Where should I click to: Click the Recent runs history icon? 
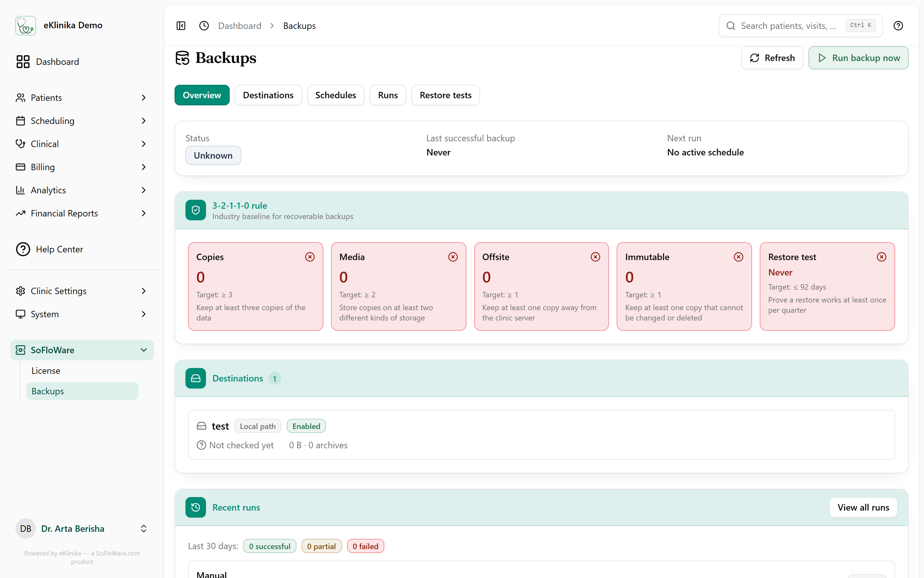point(196,507)
